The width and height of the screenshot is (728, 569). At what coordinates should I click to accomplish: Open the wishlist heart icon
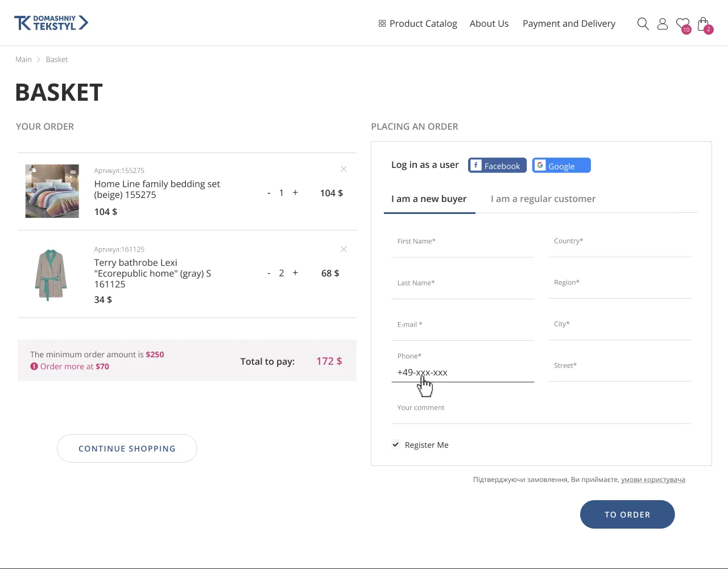click(x=683, y=24)
